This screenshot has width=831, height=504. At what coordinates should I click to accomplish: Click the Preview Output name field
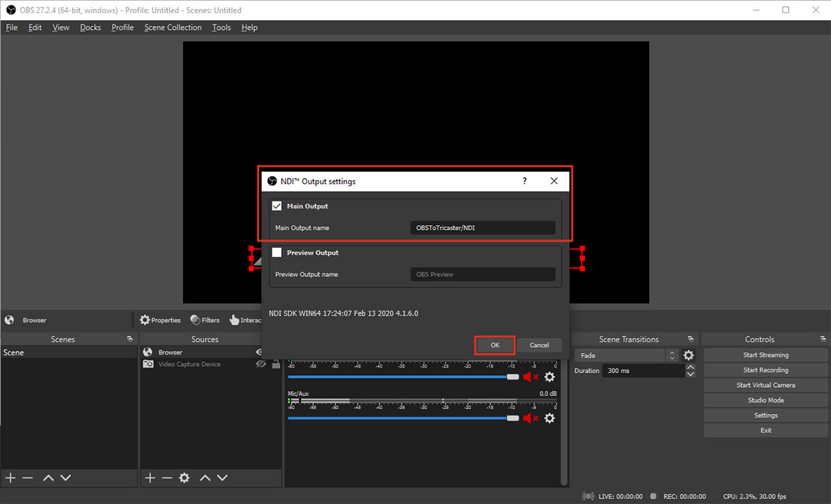pyautogui.click(x=483, y=274)
